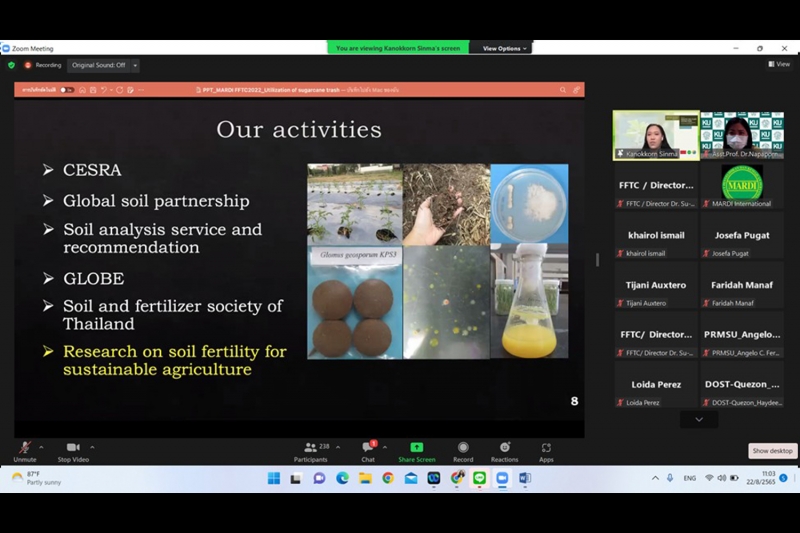The height and width of the screenshot is (533, 800).
Task: Expand video options arrow next to Stop Video
Action: click(92, 447)
